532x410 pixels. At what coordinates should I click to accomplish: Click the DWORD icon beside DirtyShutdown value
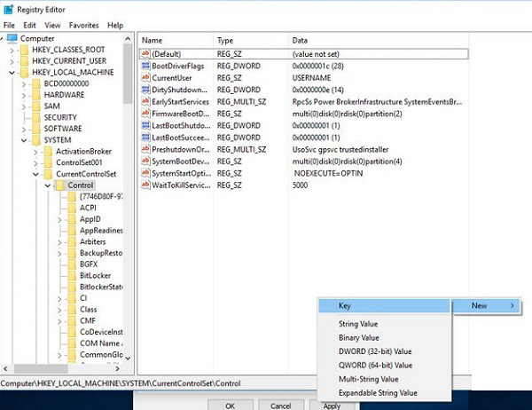pos(145,90)
